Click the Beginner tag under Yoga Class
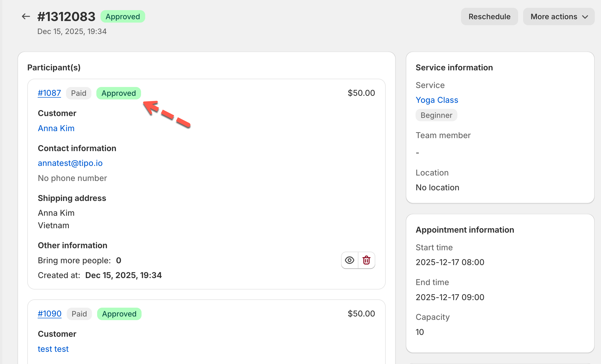601x364 pixels. tap(436, 115)
